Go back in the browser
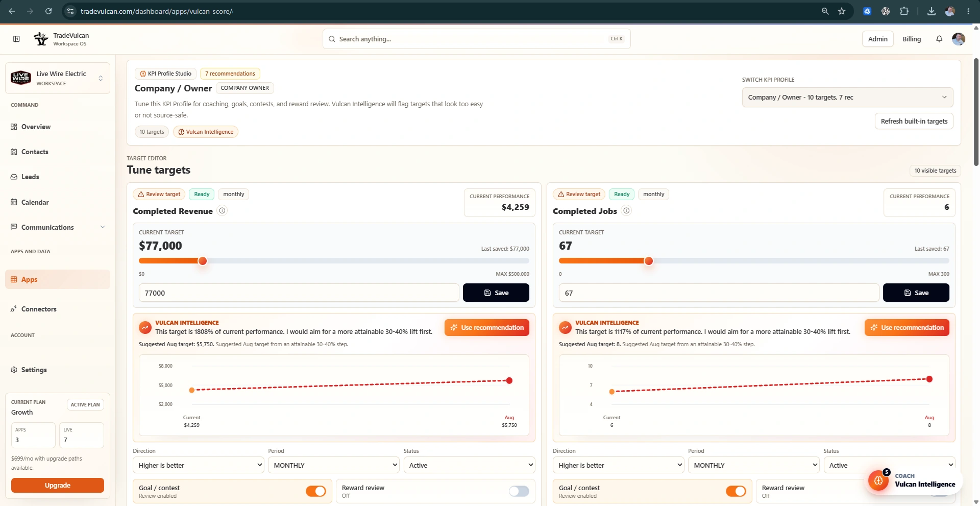Screen dimensions: 980x506 12,11
